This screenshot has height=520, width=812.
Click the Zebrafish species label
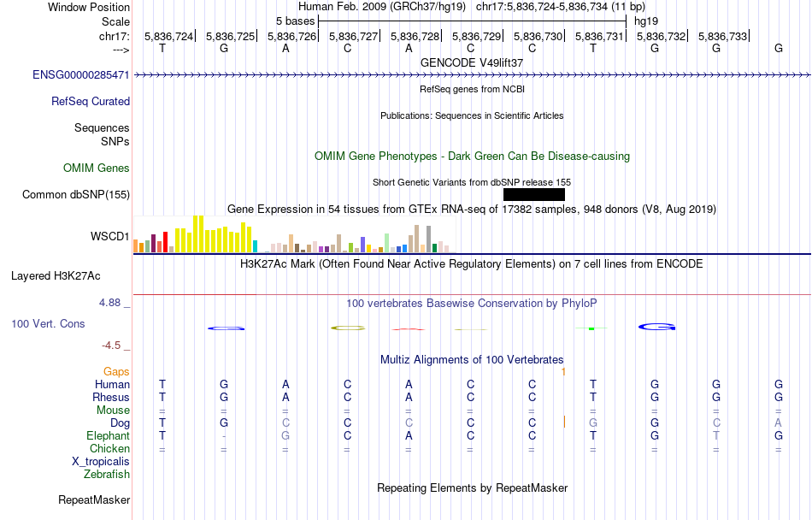107,474
